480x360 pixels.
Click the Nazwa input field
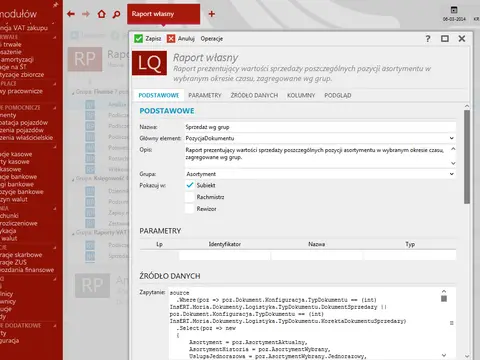tap(320, 127)
